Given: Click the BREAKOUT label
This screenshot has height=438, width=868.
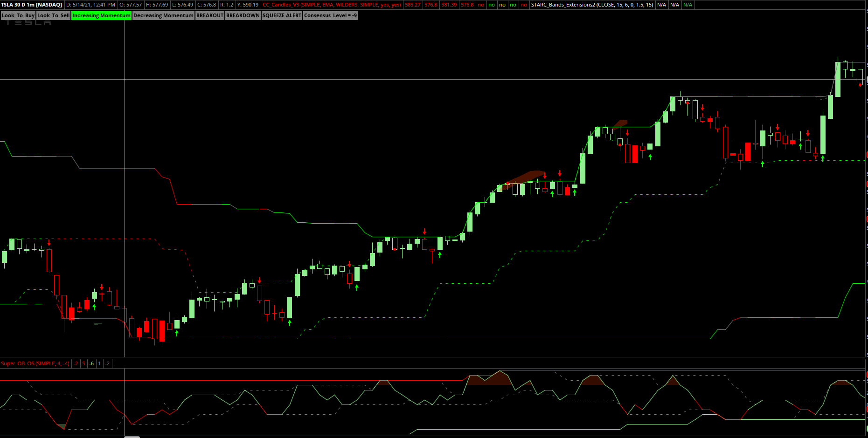Looking at the screenshot, I should [x=210, y=15].
